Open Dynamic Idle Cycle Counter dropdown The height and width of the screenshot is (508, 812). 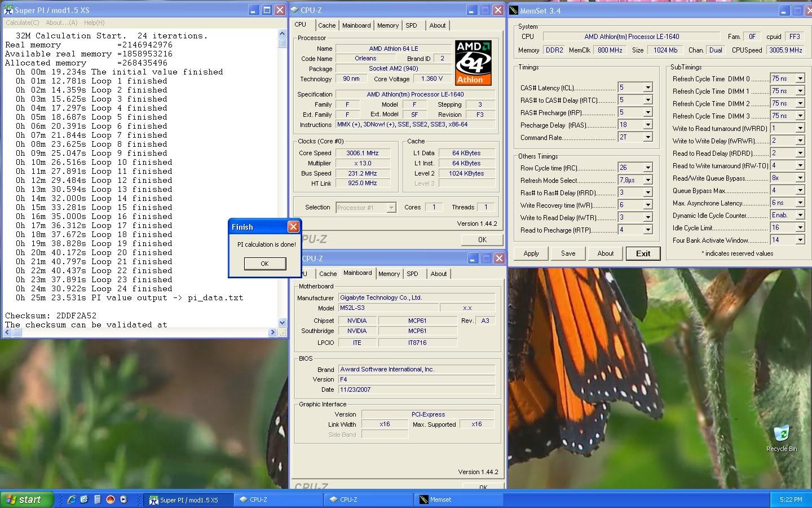click(800, 215)
